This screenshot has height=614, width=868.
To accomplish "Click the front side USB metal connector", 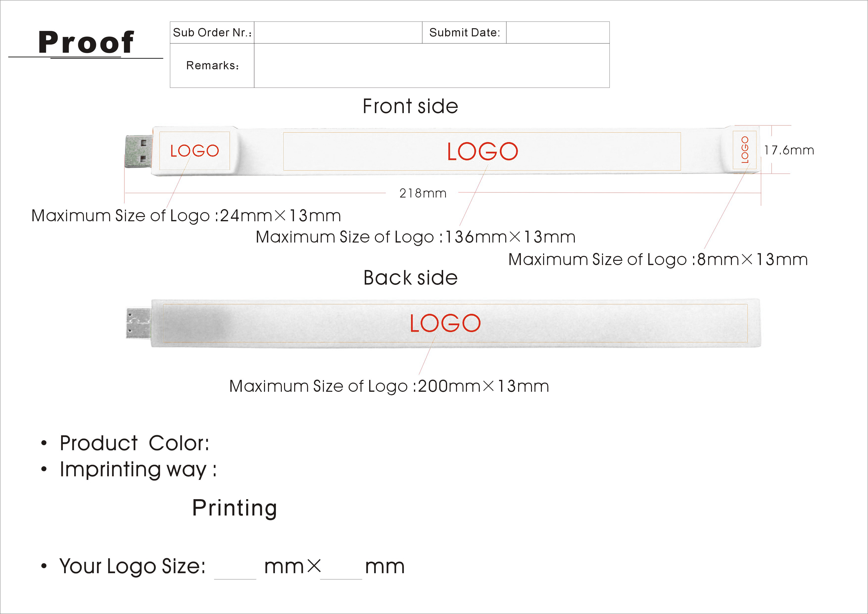I will tap(138, 151).
